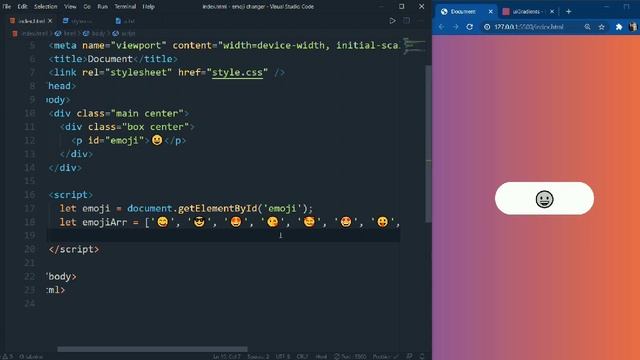
Task: Open the Go menu
Action: point(87,7)
